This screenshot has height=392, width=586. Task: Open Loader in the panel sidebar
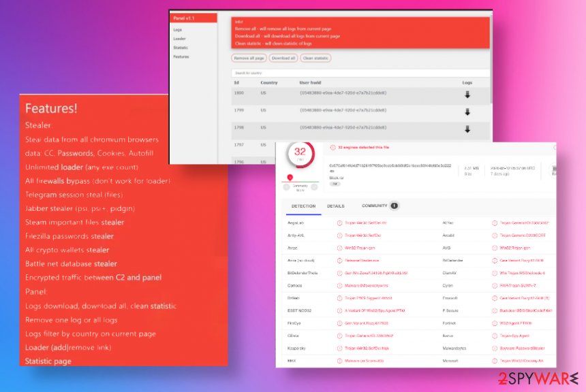179,39
